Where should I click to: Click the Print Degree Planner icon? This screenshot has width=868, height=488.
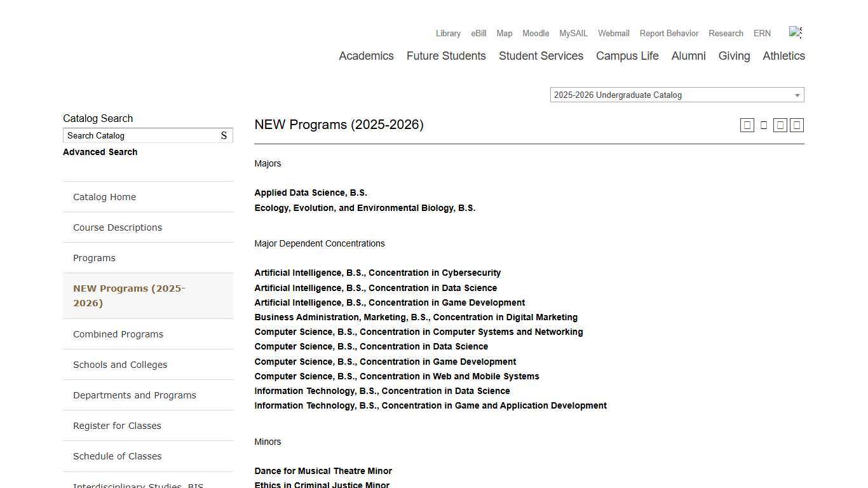(x=747, y=125)
